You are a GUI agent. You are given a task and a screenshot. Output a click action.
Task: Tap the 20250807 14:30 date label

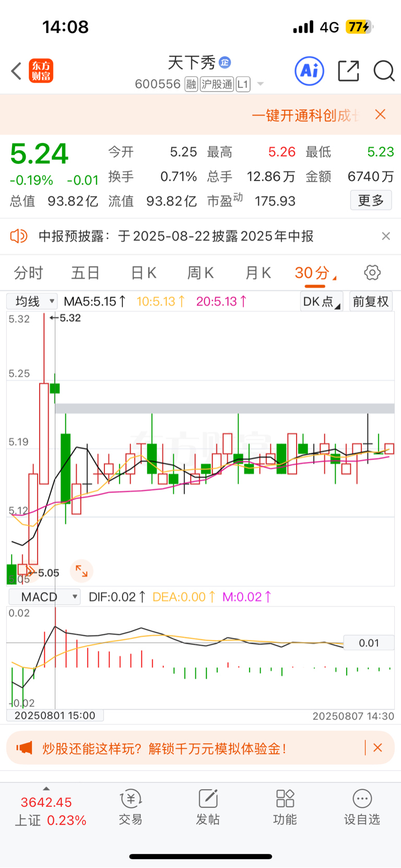click(353, 716)
